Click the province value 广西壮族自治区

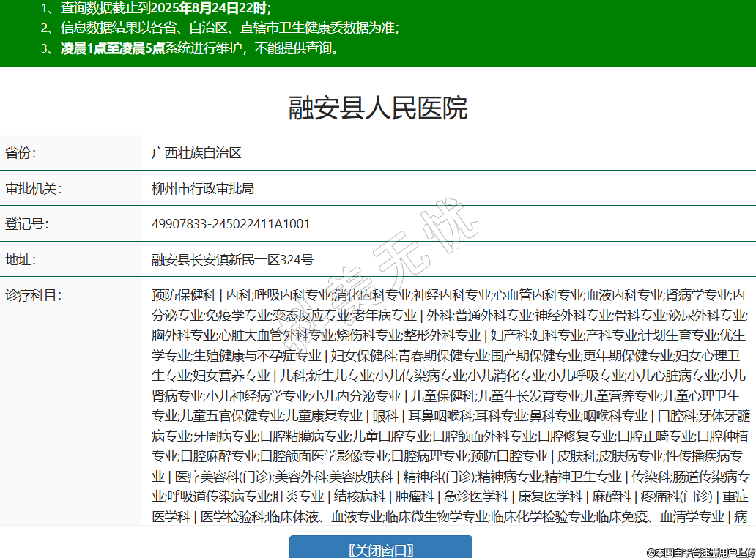pos(196,153)
